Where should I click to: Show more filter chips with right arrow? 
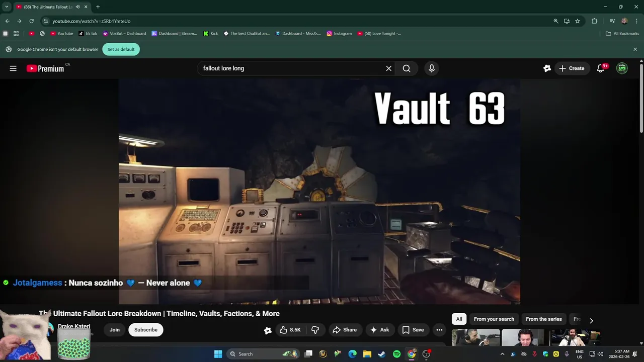point(591,320)
